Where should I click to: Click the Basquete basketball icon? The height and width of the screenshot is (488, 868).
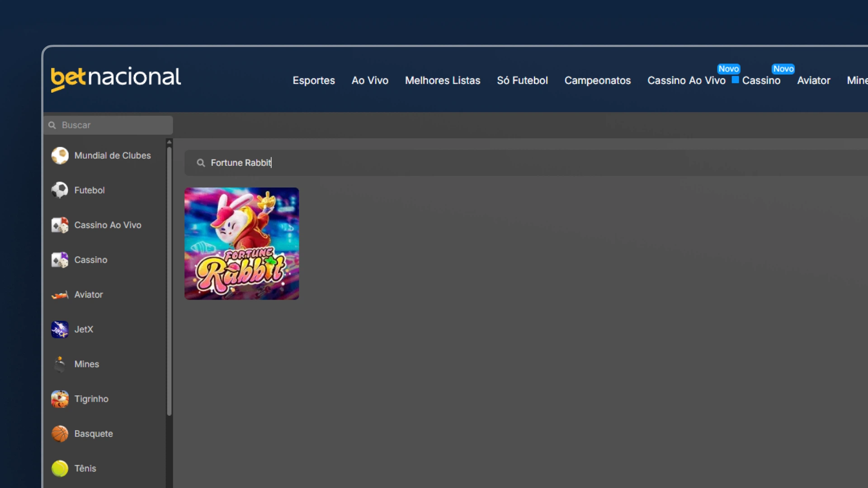coord(60,434)
